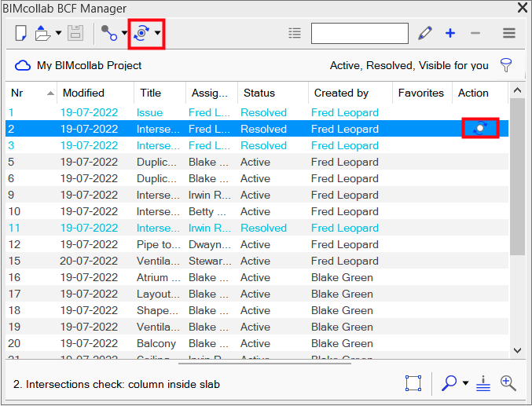
Task: Sort by Title column header
Action: coord(160,93)
